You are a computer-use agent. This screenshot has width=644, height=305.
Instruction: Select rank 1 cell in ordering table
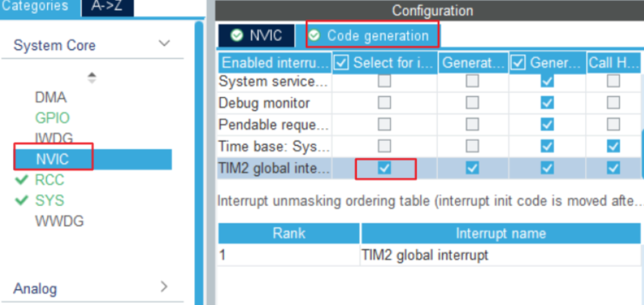tap(289, 255)
